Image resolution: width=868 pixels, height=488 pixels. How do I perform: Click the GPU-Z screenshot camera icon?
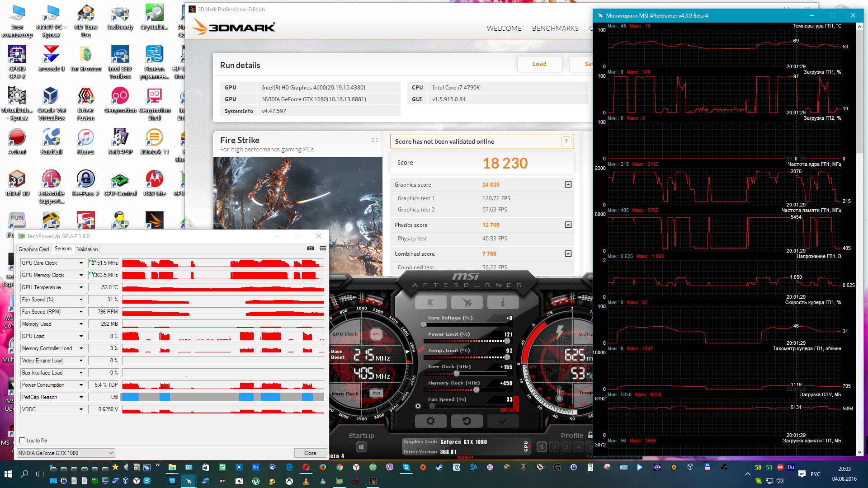pos(310,248)
